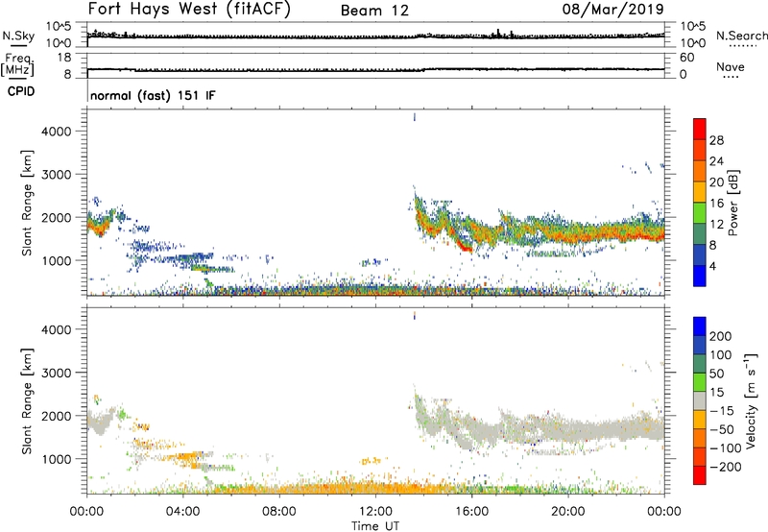Viewport: 768px width, 532px height.
Task: Click the '60' Nave axis value
Action: (x=686, y=58)
